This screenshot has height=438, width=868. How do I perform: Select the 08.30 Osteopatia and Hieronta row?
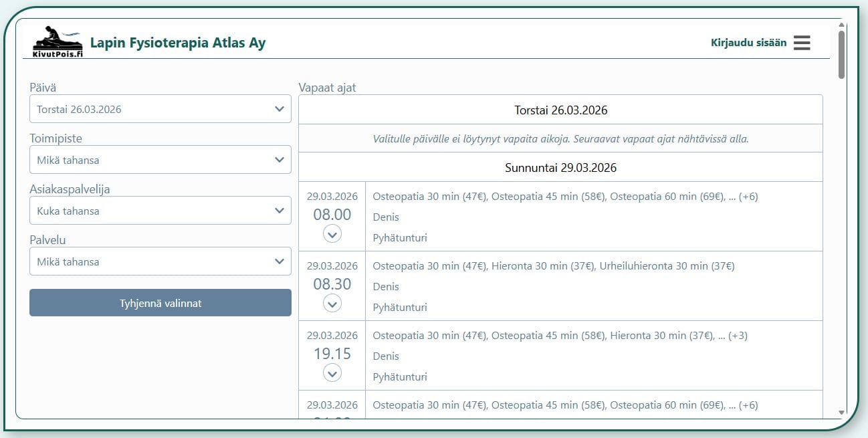[x=553, y=266]
